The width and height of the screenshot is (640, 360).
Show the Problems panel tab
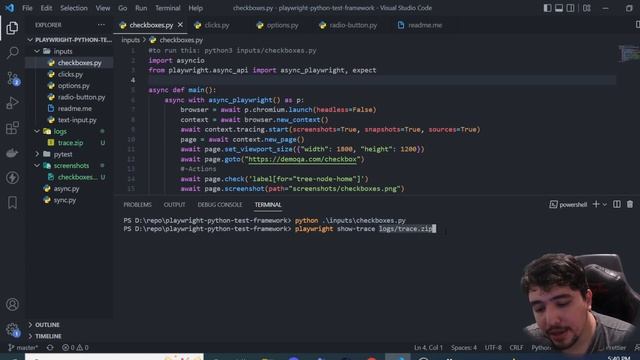pyautogui.click(x=138, y=204)
